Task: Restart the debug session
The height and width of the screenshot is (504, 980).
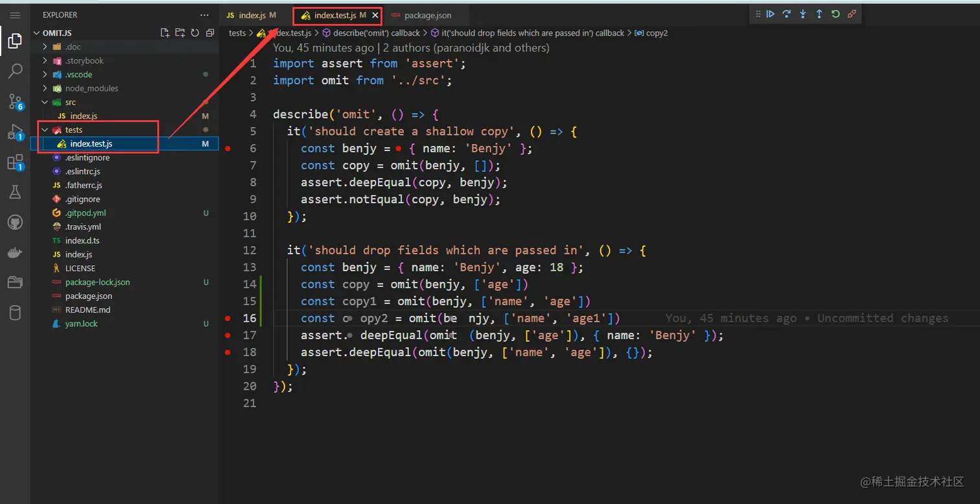Action: click(835, 14)
